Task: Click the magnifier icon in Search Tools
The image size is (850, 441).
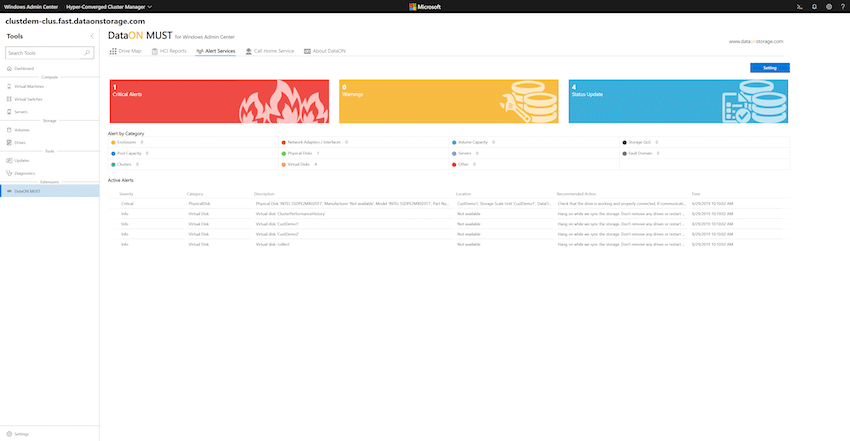Action: tap(87, 53)
